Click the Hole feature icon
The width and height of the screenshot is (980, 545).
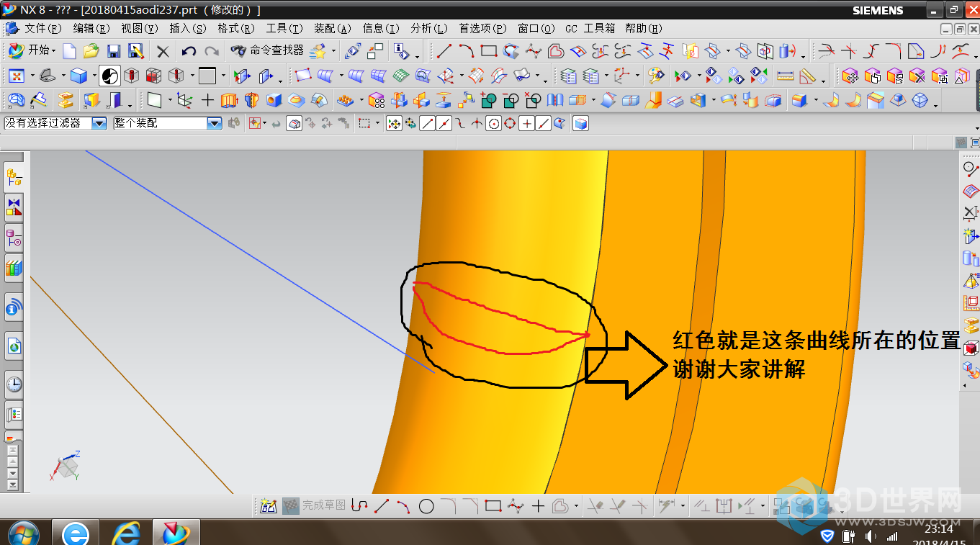[274, 100]
